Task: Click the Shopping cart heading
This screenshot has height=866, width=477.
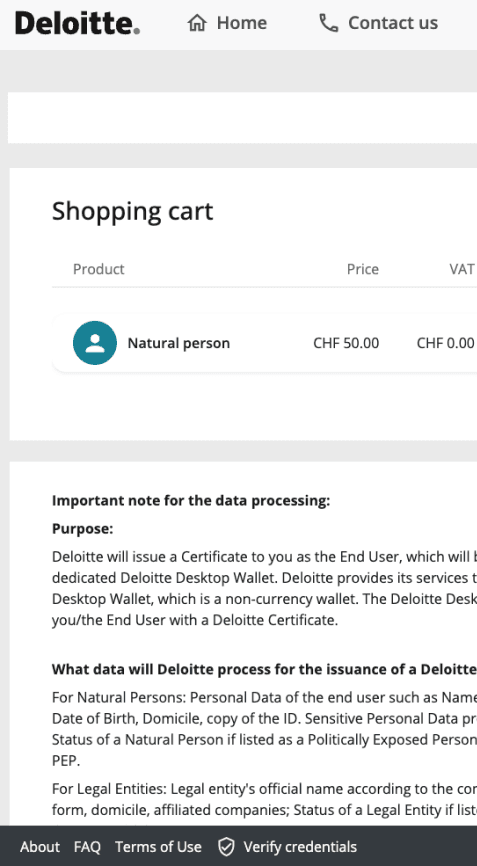Action: point(132,212)
